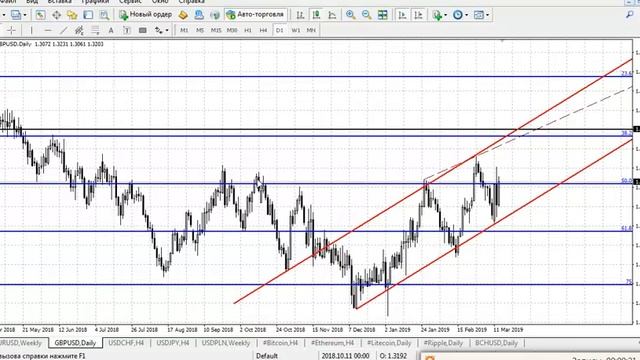This screenshot has height=360, width=640.
Task: Toggle the Data Window crosshair icon
Action: pos(56,15)
